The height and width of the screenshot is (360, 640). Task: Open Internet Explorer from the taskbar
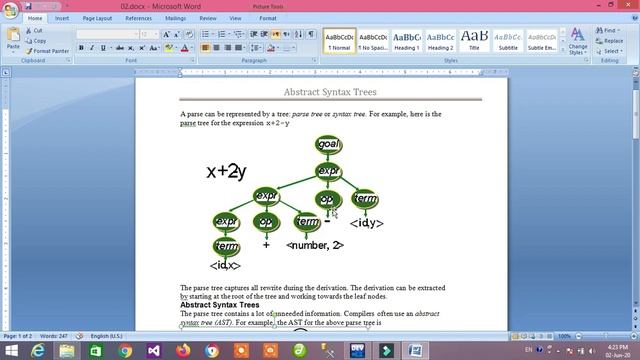click(x=38, y=351)
